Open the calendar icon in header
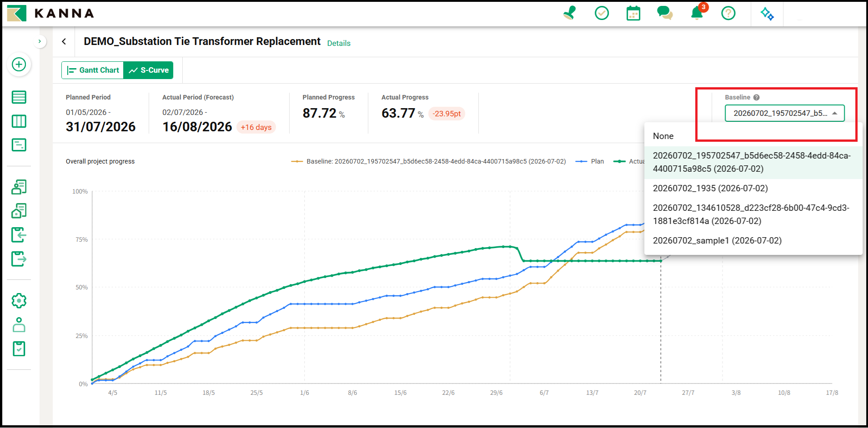The height and width of the screenshot is (428, 868). (633, 13)
